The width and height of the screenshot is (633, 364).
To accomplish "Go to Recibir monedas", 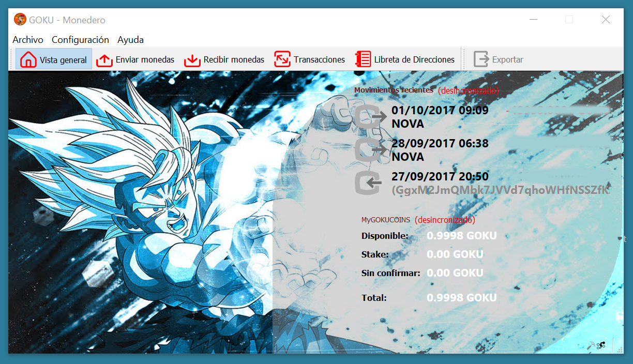I will coord(224,59).
